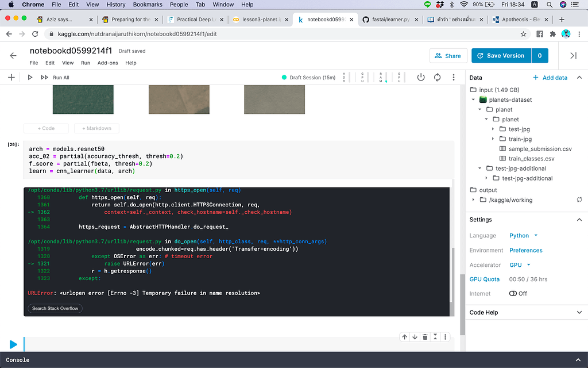Move the current cell down with the arrow icon

tap(415, 337)
